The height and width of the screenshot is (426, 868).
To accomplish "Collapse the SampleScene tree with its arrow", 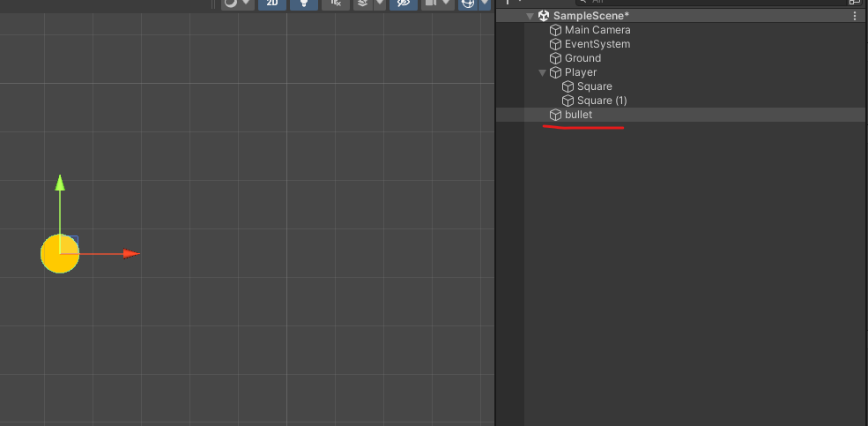I will tap(530, 16).
